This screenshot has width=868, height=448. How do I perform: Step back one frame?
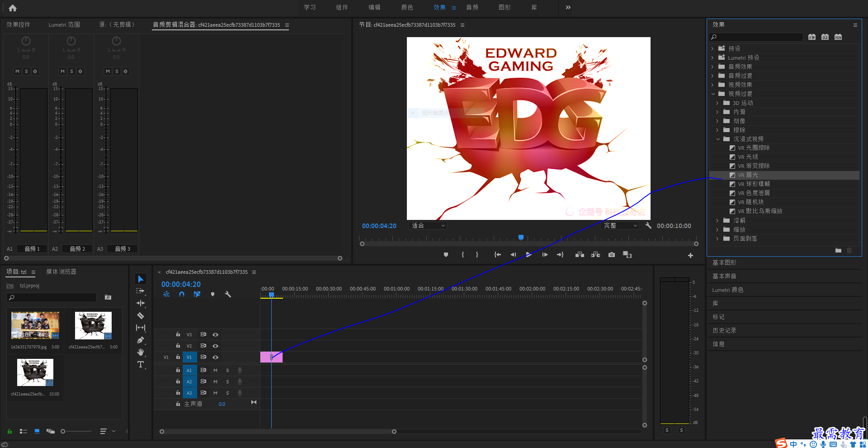(x=513, y=255)
